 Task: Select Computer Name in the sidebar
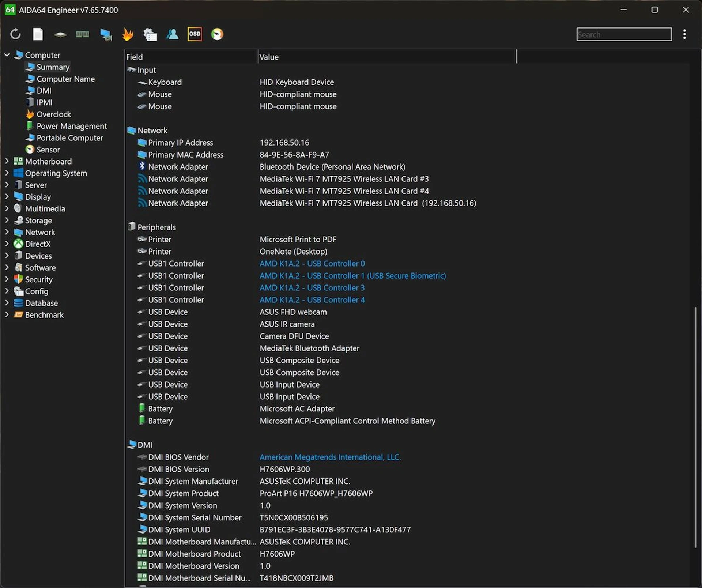pyautogui.click(x=60, y=79)
